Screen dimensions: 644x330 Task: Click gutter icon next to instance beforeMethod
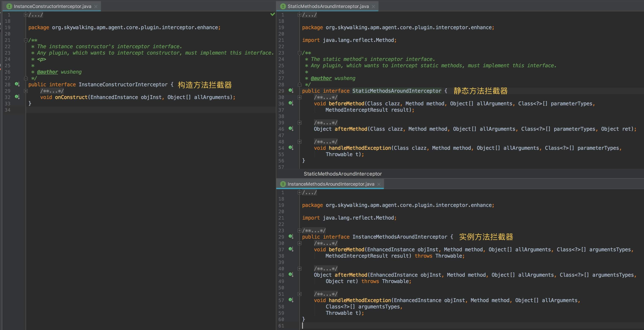tap(291, 249)
